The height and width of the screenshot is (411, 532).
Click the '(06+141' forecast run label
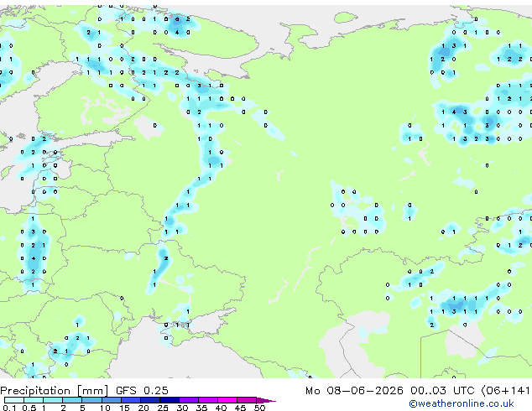click(505, 391)
